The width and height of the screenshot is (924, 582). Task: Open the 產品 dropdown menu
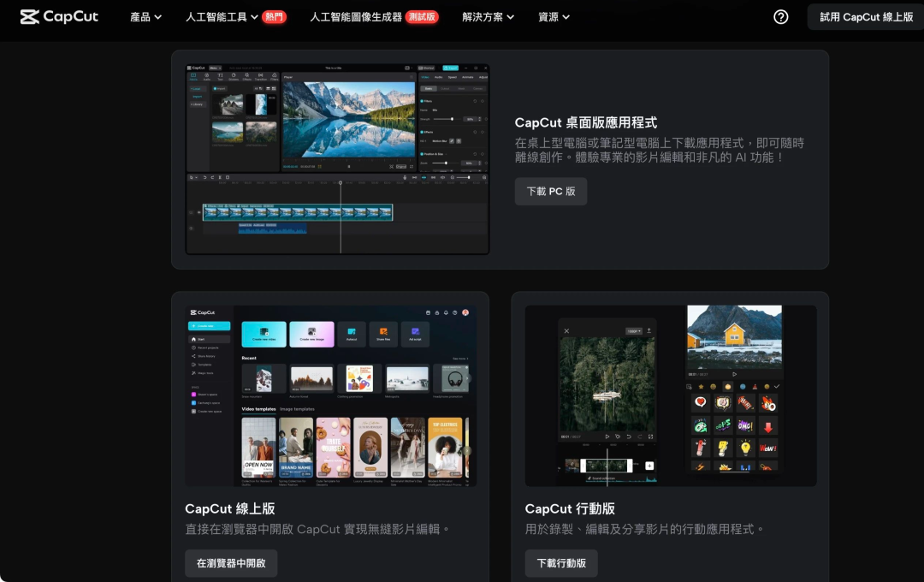[x=145, y=16]
